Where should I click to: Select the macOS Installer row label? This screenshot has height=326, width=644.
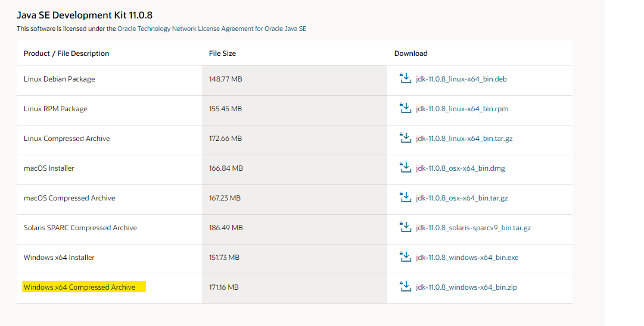click(49, 168)
